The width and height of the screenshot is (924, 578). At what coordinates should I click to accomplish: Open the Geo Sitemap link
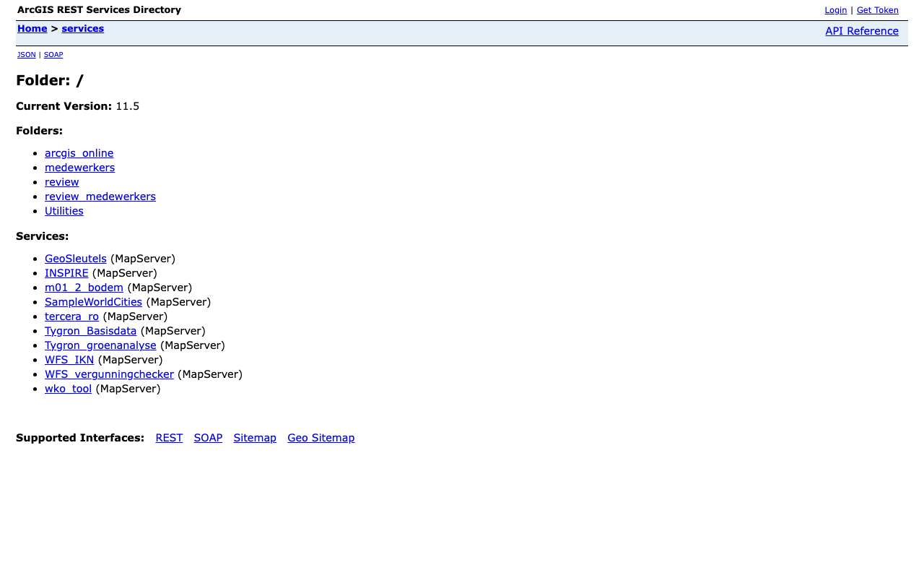pyautogui.click(x=321, y=438)
